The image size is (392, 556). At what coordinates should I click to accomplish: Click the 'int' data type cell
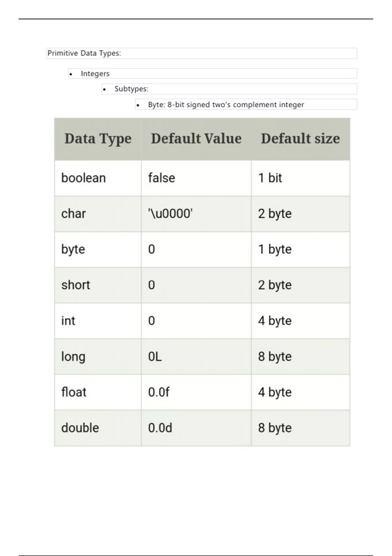(x=68, y=321)
